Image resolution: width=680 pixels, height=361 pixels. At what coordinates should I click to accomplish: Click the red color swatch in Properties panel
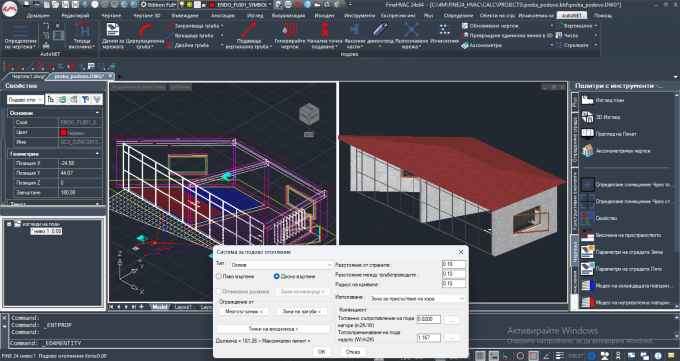[63, 132]
